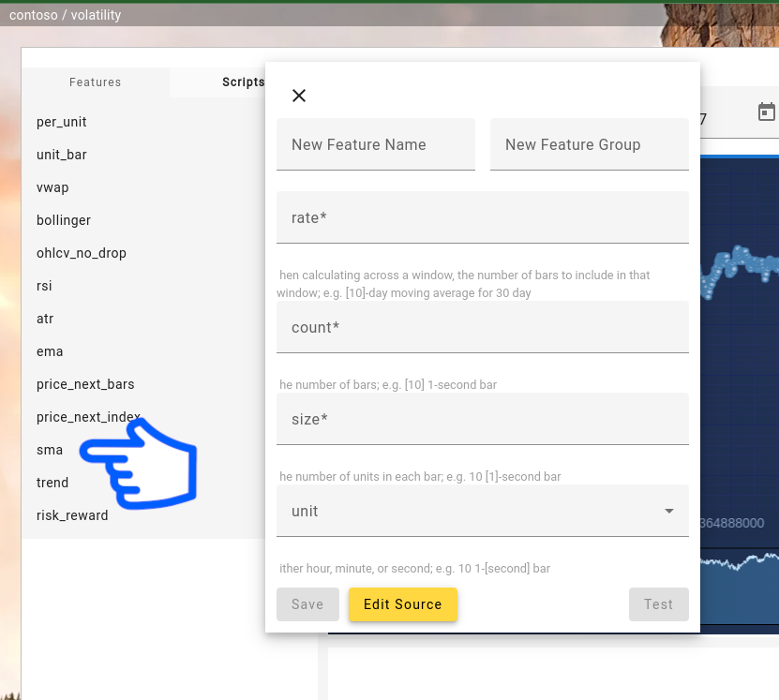
Task: Select the vwap feature
Action: point(52,187)
